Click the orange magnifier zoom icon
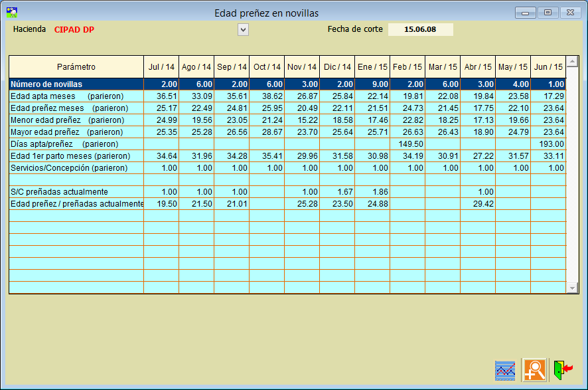 (534, 369)
